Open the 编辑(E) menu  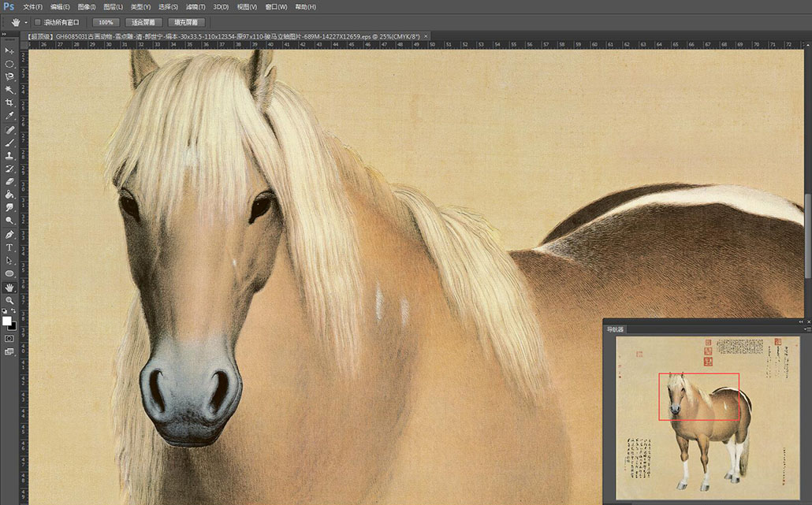pyautogui.click(x=60, y=7)
